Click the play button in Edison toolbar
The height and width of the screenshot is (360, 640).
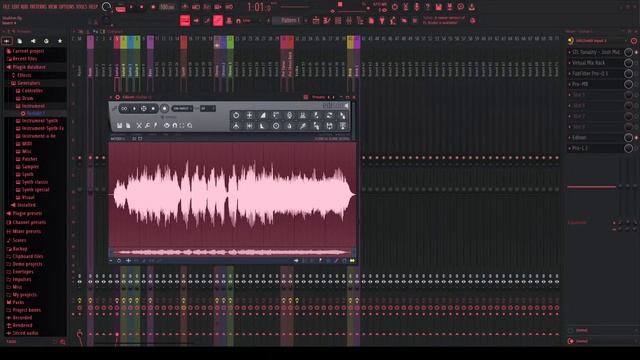tap(134, 109)
